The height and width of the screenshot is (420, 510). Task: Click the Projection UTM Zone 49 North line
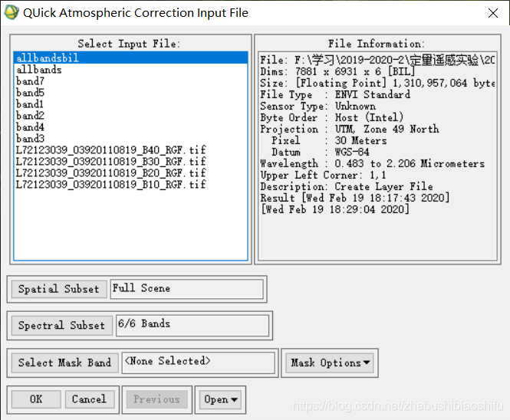(x=349, y=129)
